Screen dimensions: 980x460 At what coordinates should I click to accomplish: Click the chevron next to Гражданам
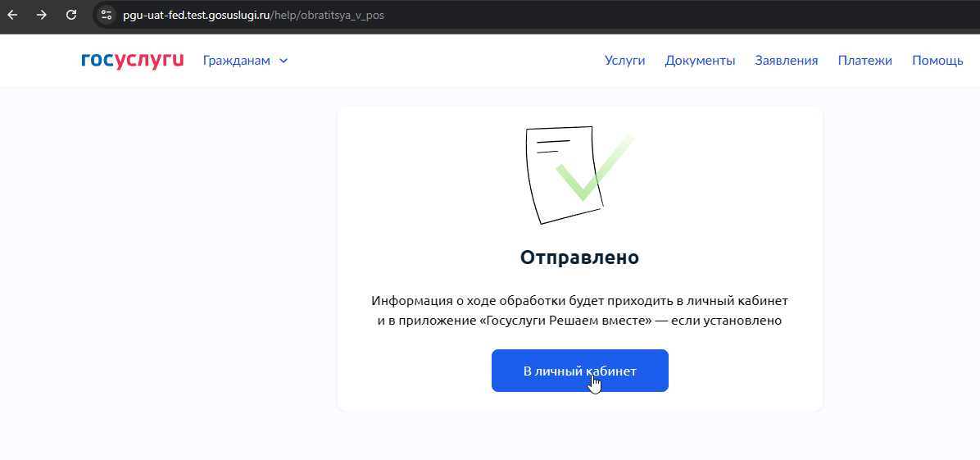pyautogui.click(x=284, y=61)
